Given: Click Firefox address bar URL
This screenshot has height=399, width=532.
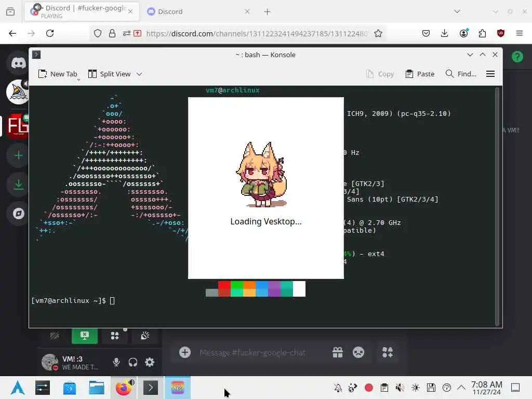Looking at the screenshot, I should [257, 34].
